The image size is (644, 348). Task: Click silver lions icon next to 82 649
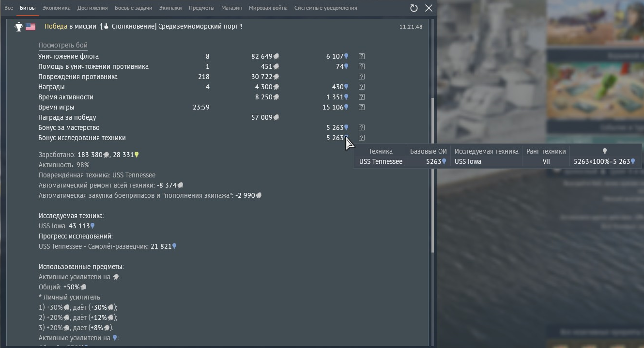point(276,56)
